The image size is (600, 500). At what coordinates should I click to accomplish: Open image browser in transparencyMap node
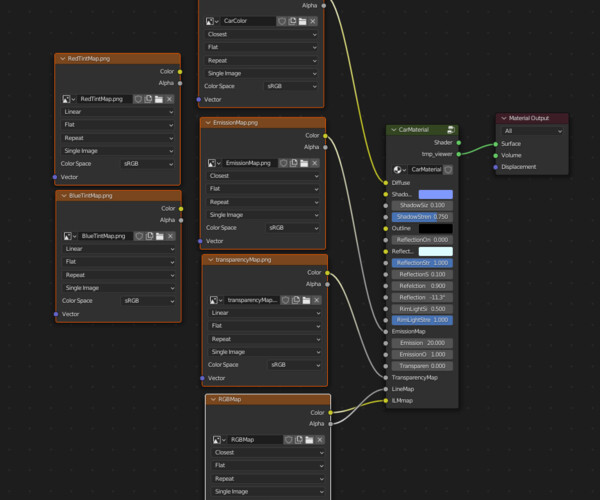point(216,300)
